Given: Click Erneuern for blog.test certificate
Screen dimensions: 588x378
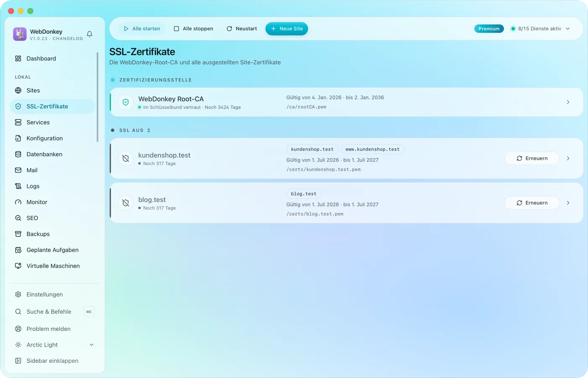Looking at the screenshot, I should tap(532, 203).
